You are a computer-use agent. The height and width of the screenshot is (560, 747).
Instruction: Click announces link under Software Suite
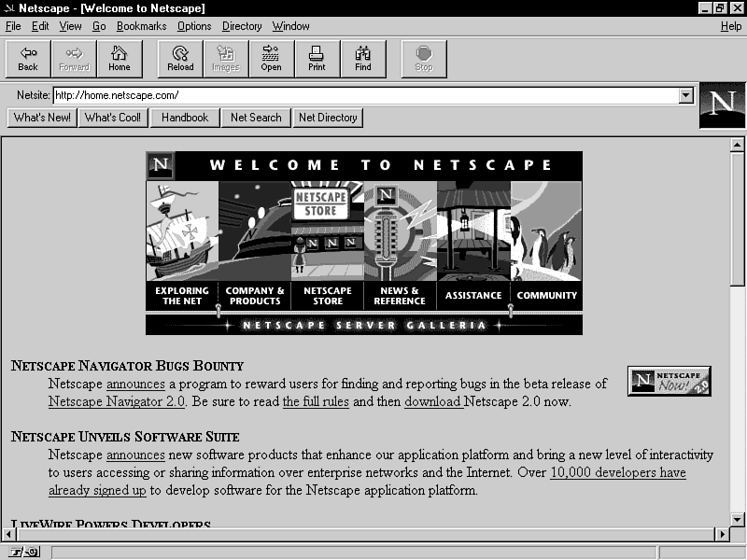135,455
